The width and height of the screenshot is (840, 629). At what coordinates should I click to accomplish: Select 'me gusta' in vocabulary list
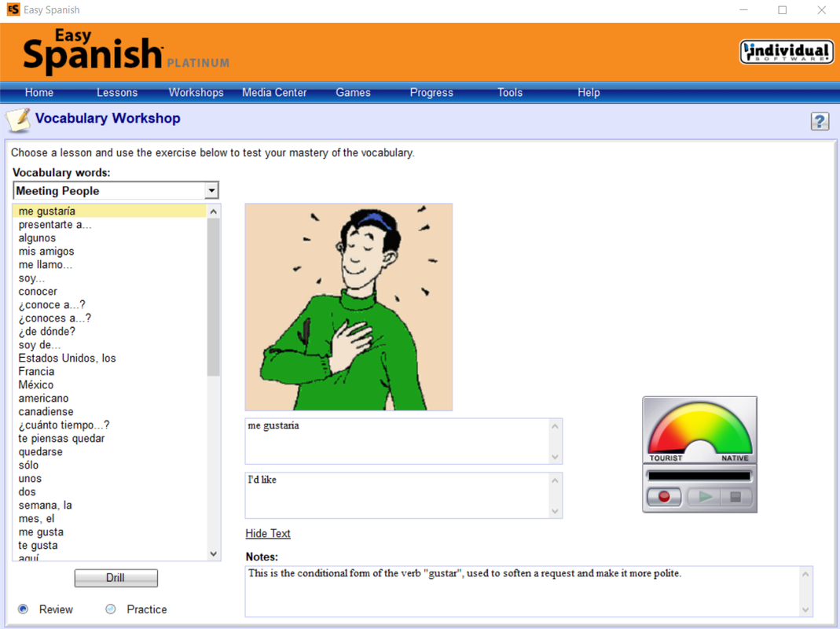109,532
